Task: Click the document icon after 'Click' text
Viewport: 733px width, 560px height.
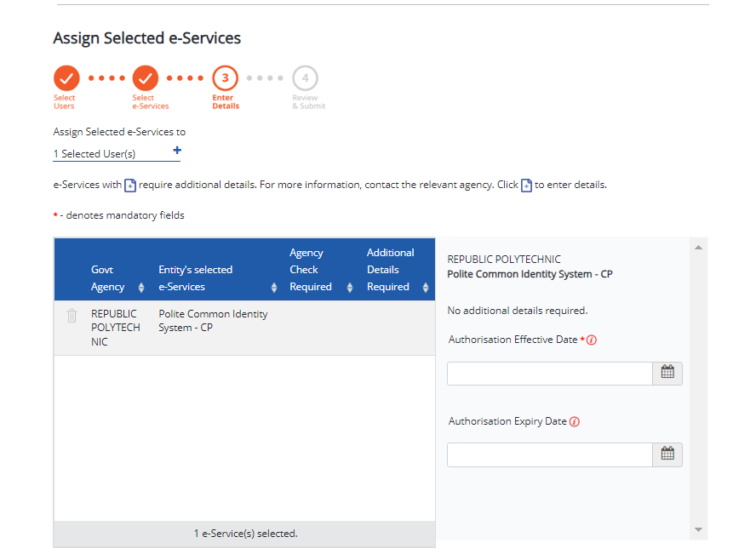Action: click(526, 186)
